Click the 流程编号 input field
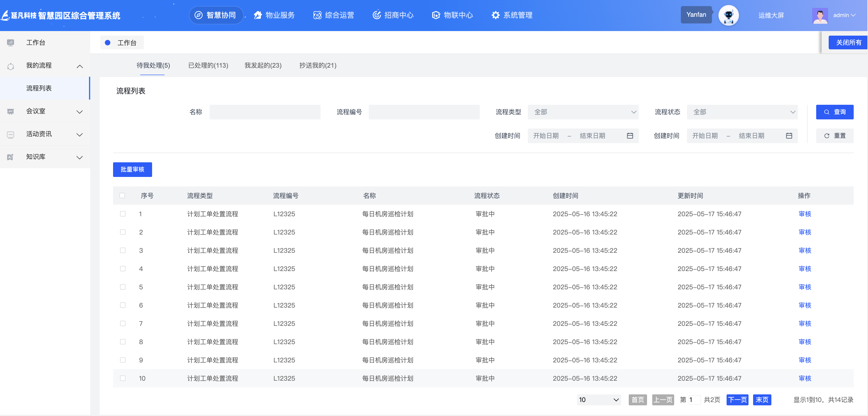868x416 pixels. coord(424,112)
